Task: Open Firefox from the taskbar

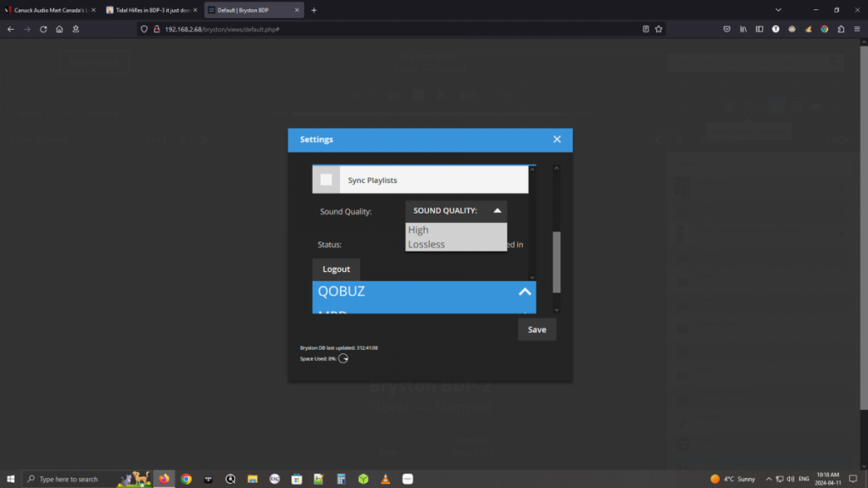Action: (164, 480)
